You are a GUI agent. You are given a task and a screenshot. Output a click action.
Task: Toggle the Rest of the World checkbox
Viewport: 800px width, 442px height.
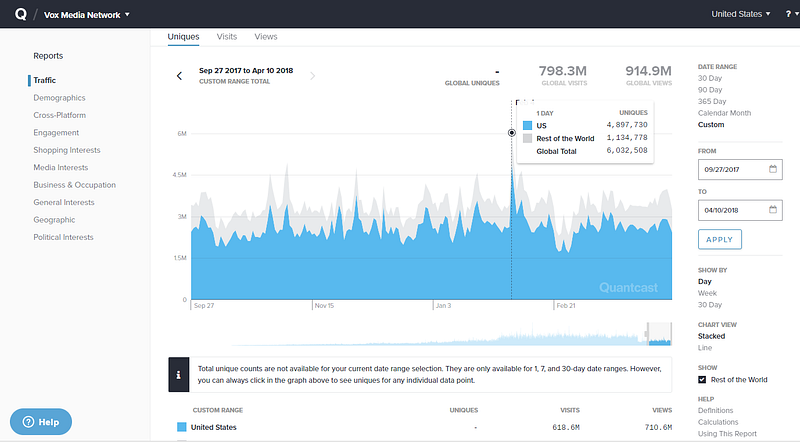[702, 380]
